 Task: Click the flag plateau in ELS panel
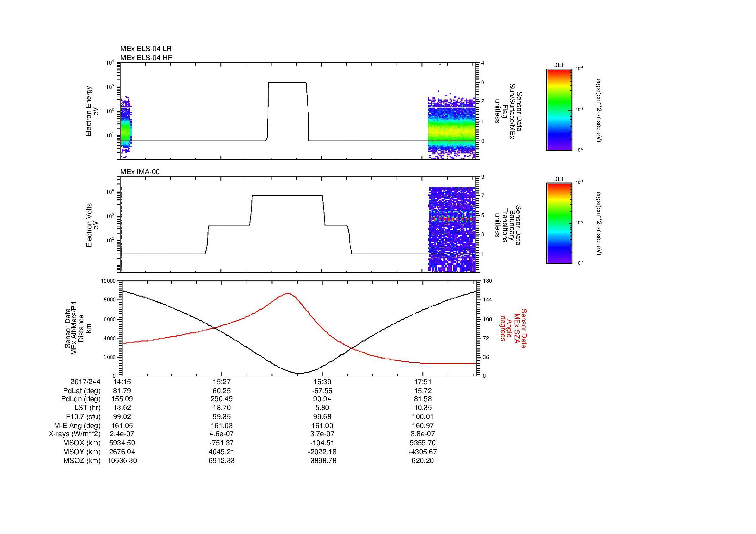pyautogui.click(x=287, y=83)
